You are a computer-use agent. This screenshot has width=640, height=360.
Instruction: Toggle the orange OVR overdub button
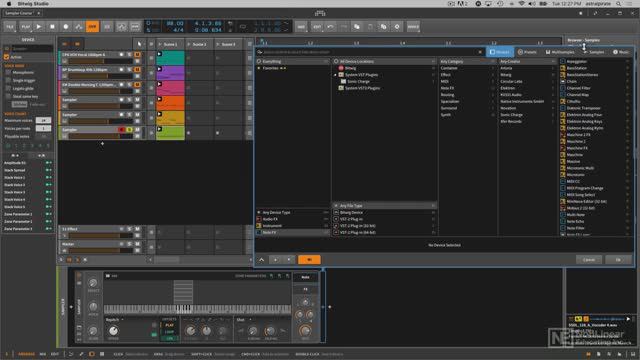[x=92, y=27]
